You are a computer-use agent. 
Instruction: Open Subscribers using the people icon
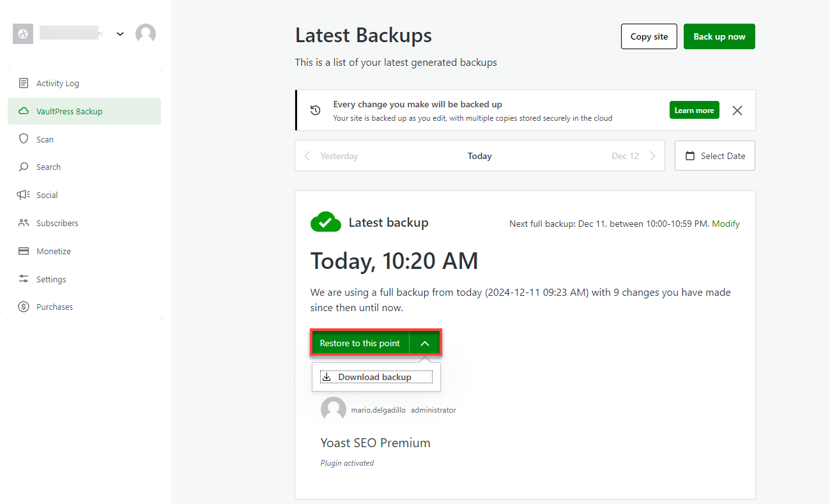(24, 222)
